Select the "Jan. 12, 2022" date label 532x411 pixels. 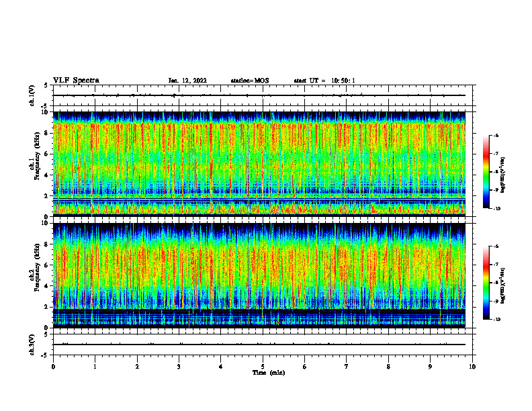[x=187, y=81]
